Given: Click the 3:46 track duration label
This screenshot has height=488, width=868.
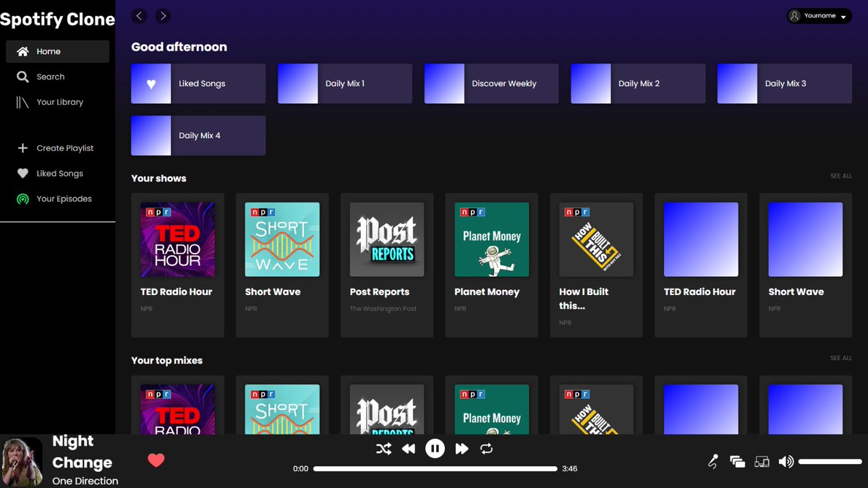Looking at the screenshot, I should pyautogui.click(x=570, y=468).
